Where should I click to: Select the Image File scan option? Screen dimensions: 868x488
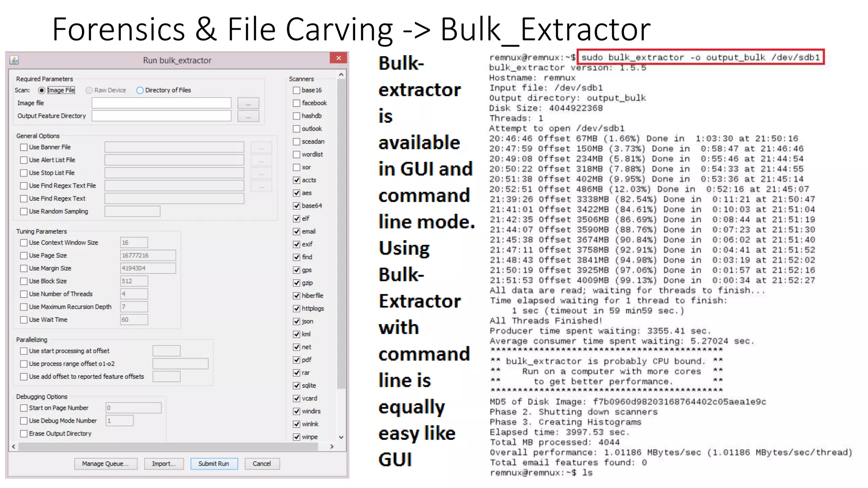click(x=42, y=90)
